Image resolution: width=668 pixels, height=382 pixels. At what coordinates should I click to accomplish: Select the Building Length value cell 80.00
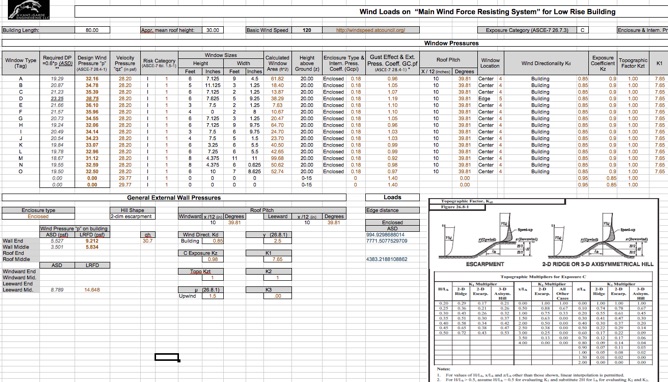coord(92,30)
